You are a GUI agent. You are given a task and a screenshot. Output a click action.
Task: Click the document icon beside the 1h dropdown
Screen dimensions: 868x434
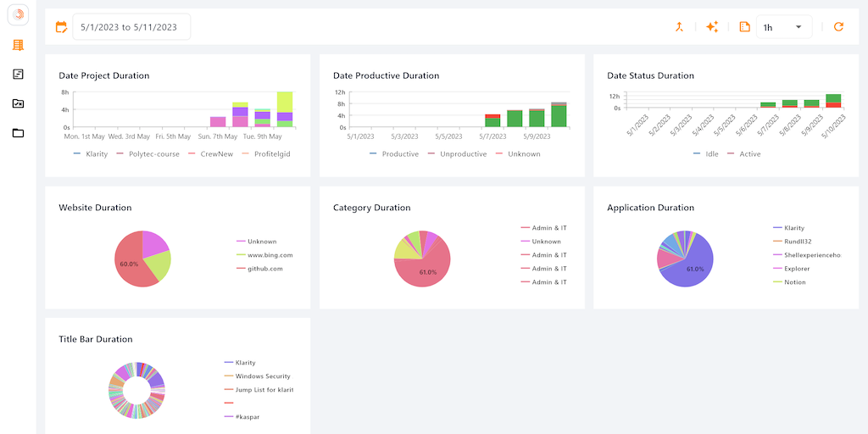click(744, 27)
